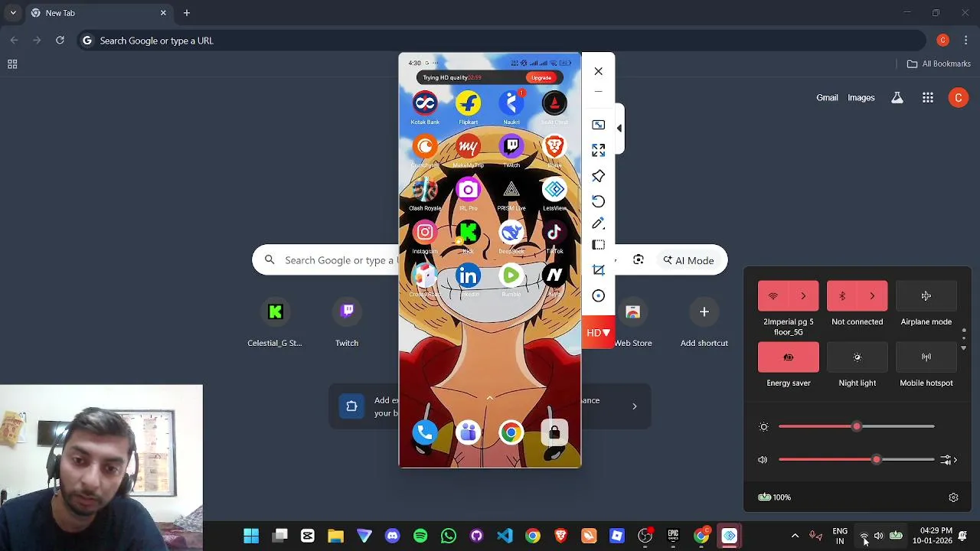Open the LinkedIn app on the phone
Screen dimensions: 980x551
click(x=468, y=275)
